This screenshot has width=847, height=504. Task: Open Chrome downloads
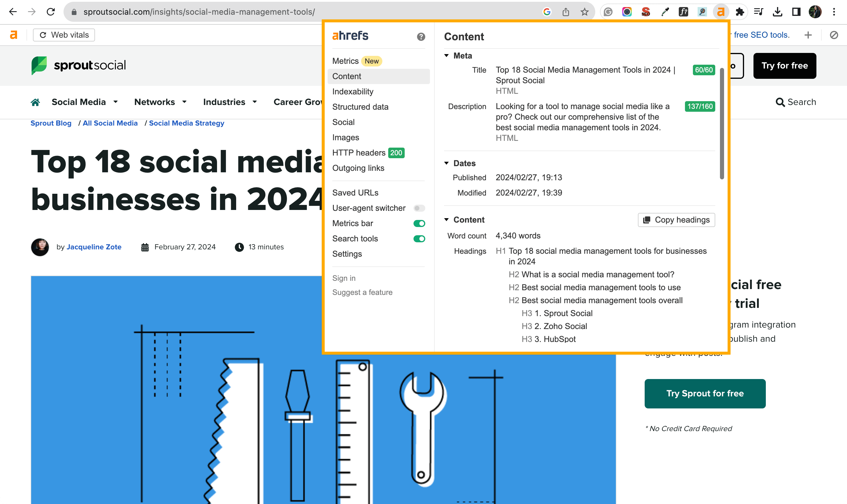pyautogui.click(x=777, y=12)
